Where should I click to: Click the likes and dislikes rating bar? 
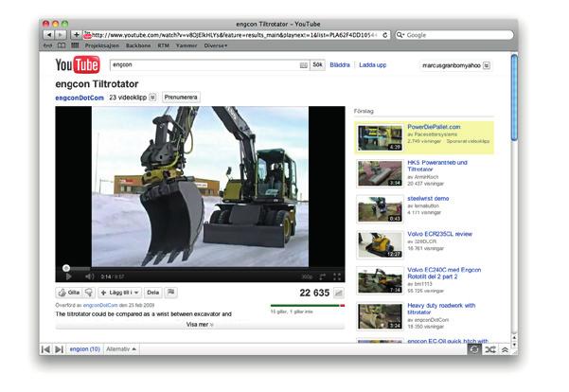pyautogui.click(x=308, y=306)
